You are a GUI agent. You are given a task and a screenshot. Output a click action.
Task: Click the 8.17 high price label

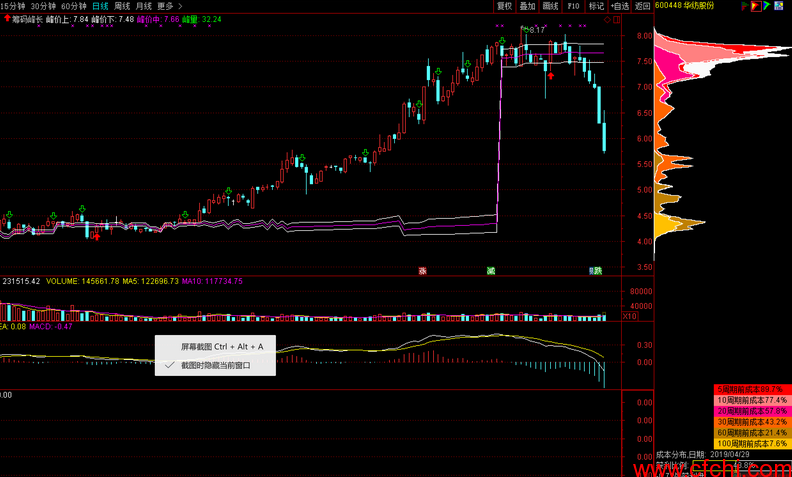[x=537, y=30]
